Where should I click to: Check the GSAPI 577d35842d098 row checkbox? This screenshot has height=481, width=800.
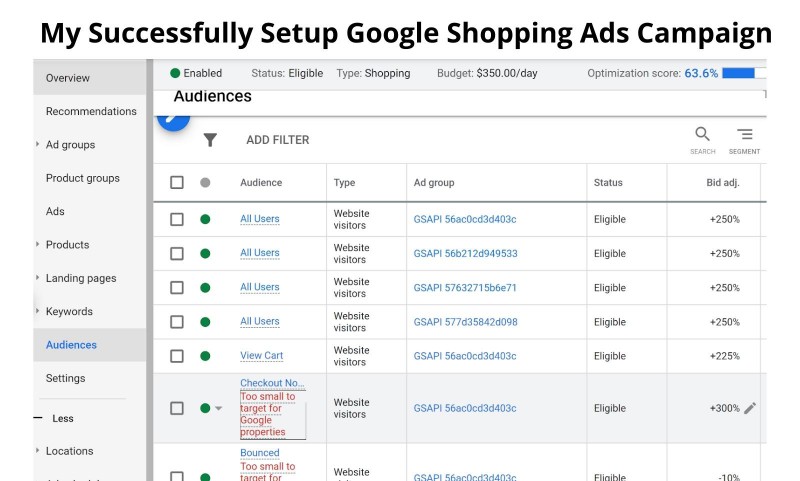coord(177,322)
